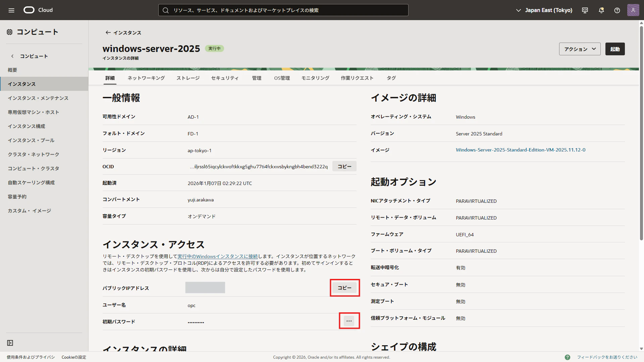Switch to the 詳細 tab

pos(110,78)
